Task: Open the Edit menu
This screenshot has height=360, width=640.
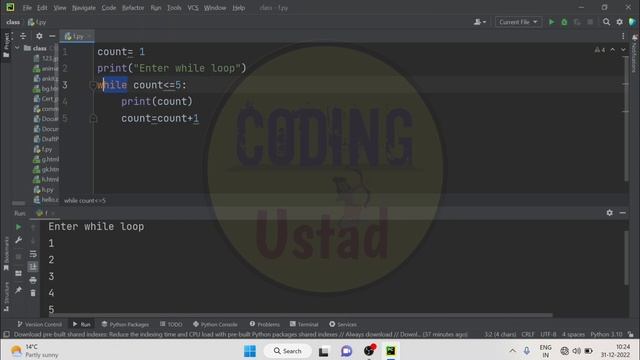Action: coord(42,8)
